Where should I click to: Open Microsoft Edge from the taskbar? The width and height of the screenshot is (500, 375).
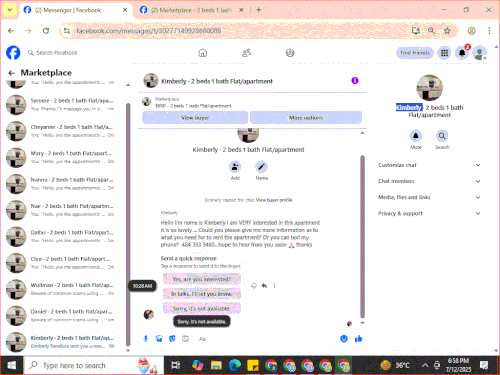(235, 365)
